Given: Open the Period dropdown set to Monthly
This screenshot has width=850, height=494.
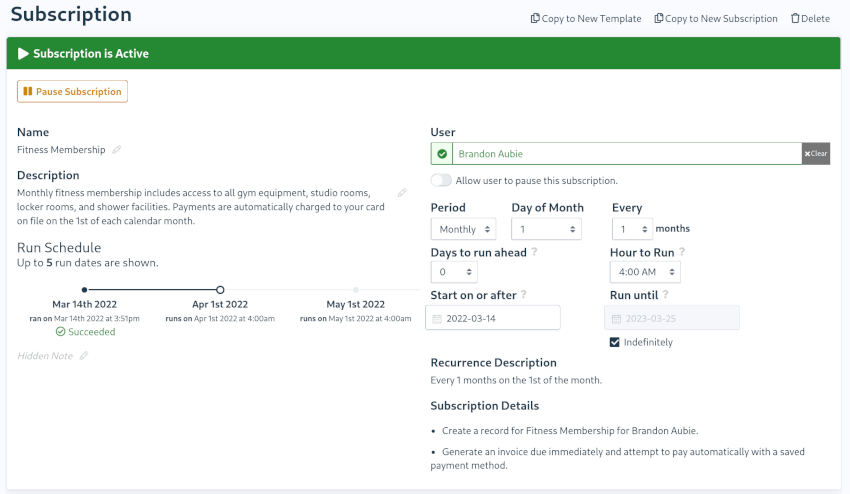Looking at the screenshot, I should [463, 229].
